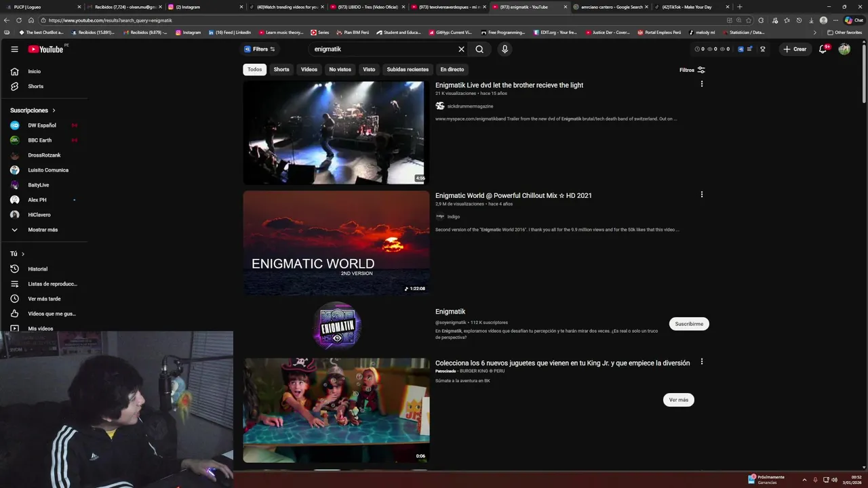868x488 pixels.
Task: Show hidden system tray icons
Action: (x=804, y=480)
